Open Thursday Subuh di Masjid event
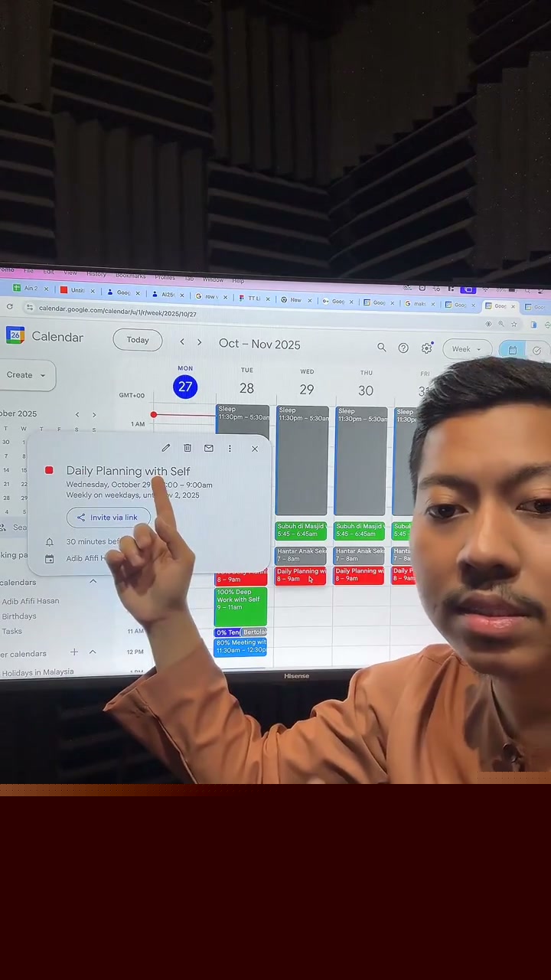 tap(359, 531)
